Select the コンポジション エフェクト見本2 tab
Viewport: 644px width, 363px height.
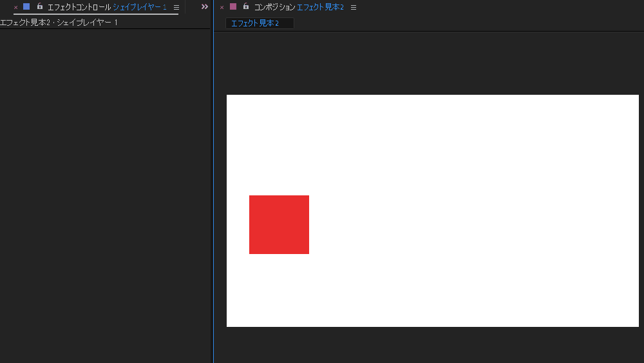pyautogui.click(x=299, y=7)
